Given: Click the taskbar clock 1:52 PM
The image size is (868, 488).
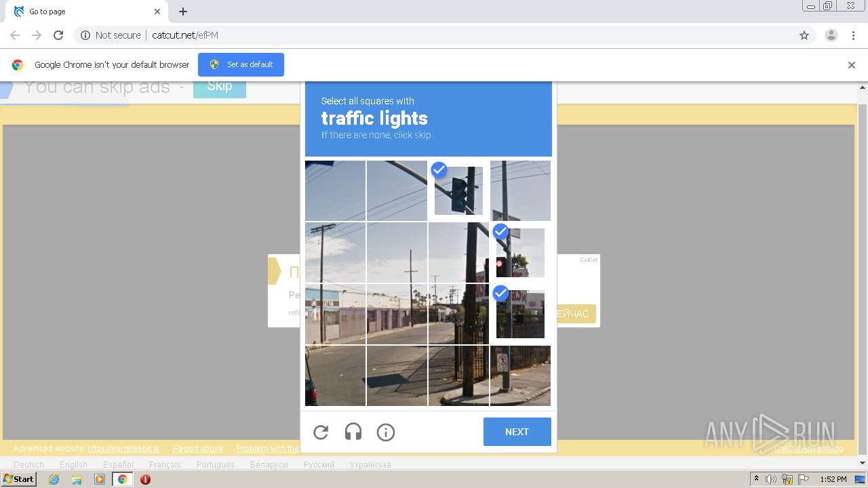Looking at the screenshot, I should (x=833, y=479).
